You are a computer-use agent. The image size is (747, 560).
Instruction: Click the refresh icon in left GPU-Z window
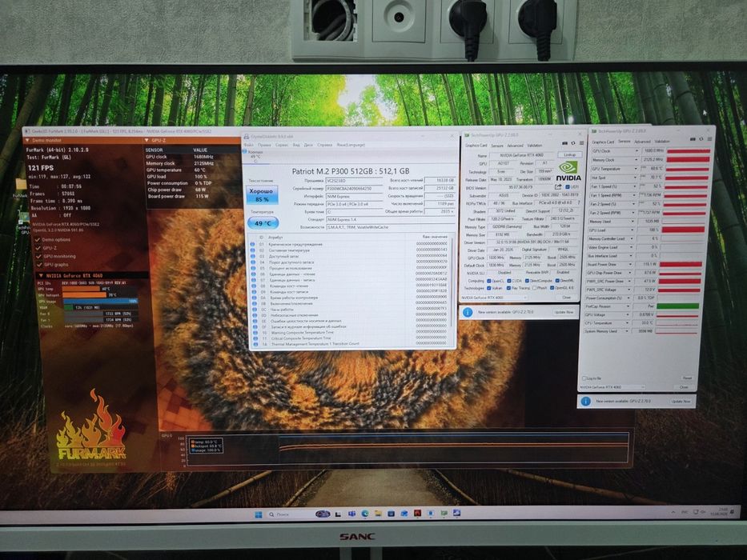(573, 143)
